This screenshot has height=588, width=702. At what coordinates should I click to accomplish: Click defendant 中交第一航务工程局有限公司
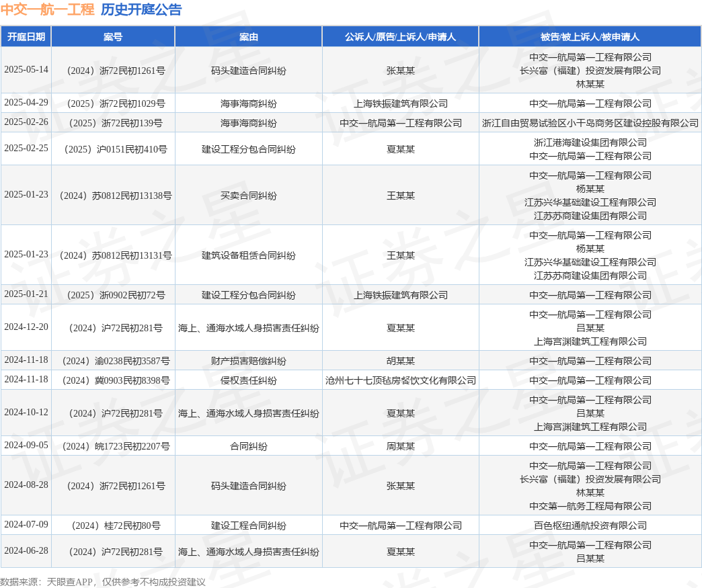[x=590, y=506]
